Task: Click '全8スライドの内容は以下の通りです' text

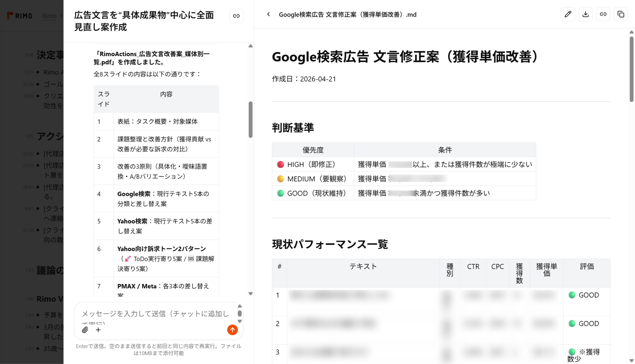Action: (x=147, y=74)
